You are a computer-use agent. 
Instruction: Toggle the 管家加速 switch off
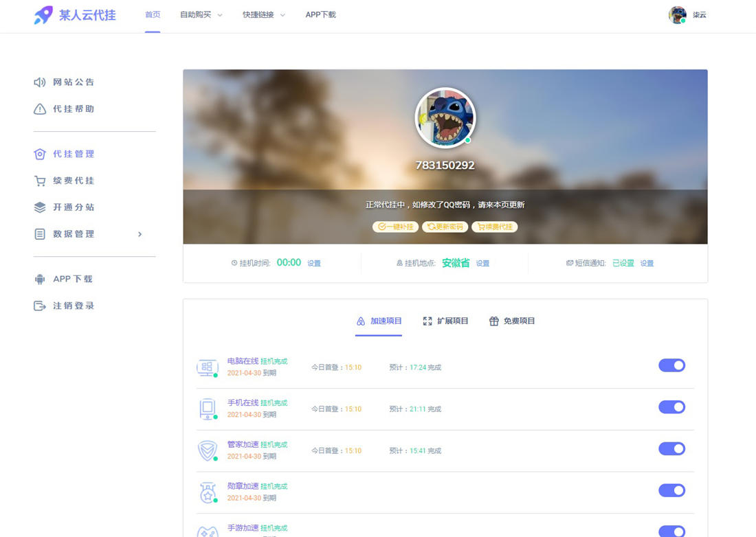[671, 448]
